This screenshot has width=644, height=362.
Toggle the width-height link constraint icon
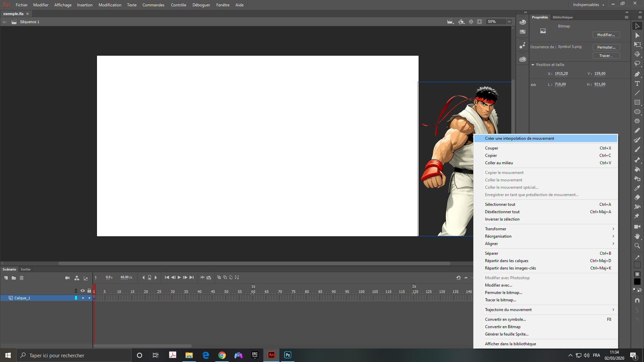[533, 85]
